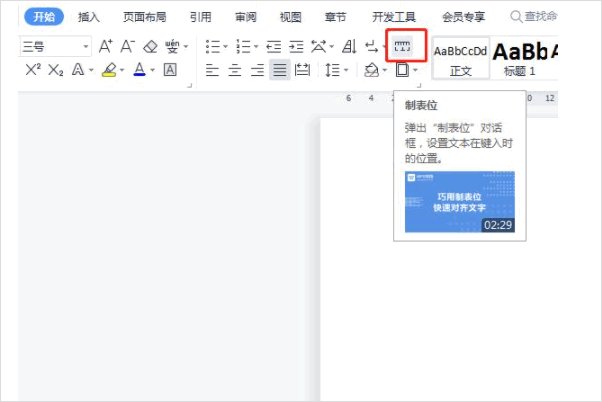
Task: Clear formatting with eraser icon
Action: coord(150,47)
